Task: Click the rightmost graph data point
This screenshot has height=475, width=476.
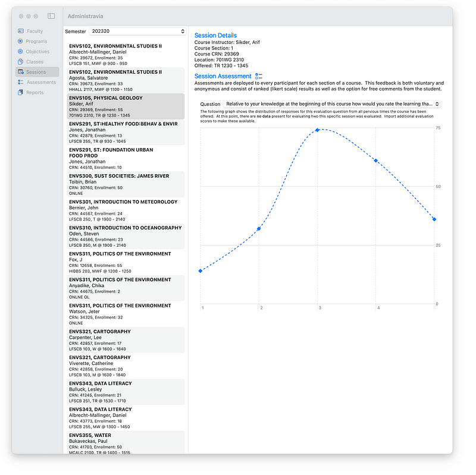Action: [x=434, y=219]
